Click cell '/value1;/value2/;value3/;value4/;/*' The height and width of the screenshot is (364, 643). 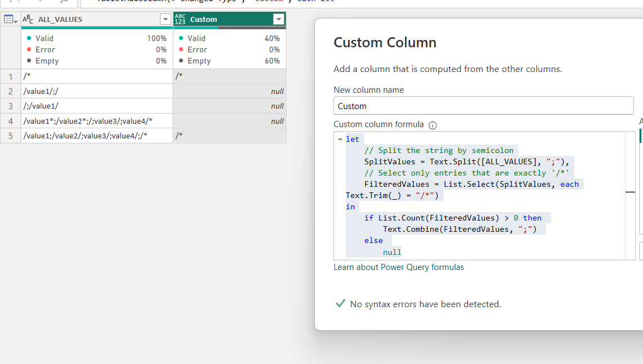click(97, 136)
